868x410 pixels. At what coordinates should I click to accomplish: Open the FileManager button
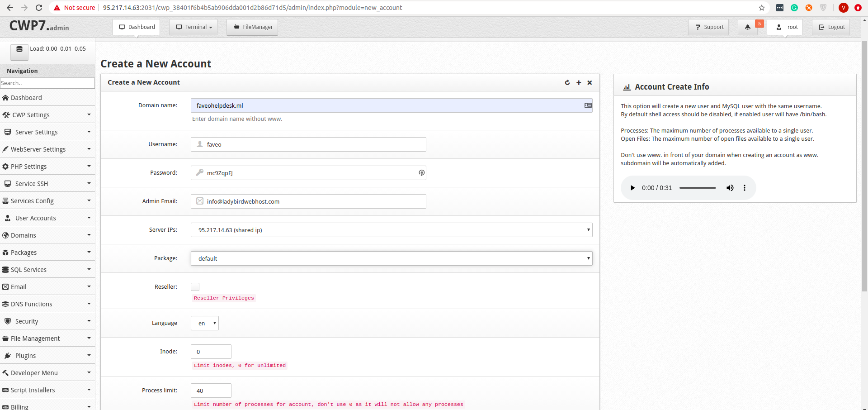click(x=252, y=27)
